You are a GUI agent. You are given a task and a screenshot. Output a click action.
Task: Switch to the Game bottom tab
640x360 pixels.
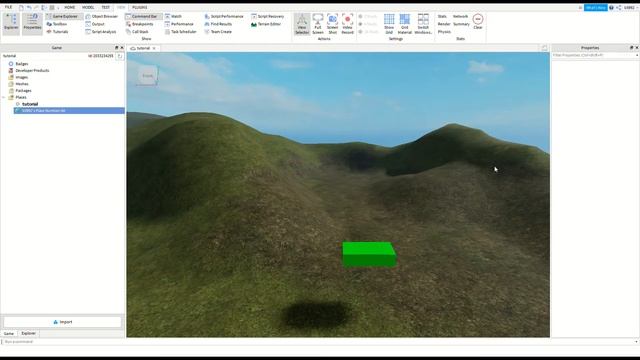click(9, 333)
